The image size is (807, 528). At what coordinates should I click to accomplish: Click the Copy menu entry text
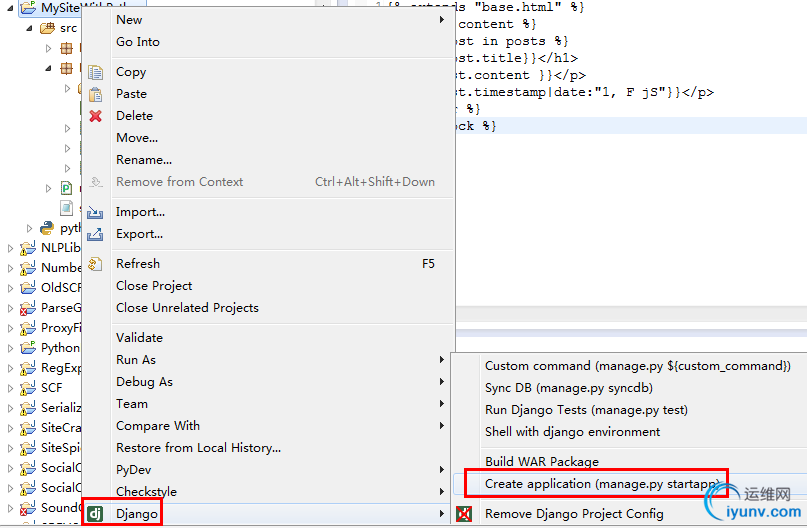(131, 72)
